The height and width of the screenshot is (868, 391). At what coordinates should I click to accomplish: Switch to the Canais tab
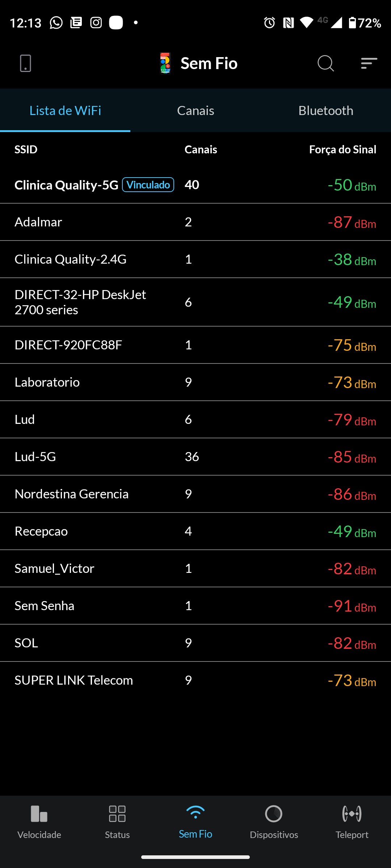195,111
